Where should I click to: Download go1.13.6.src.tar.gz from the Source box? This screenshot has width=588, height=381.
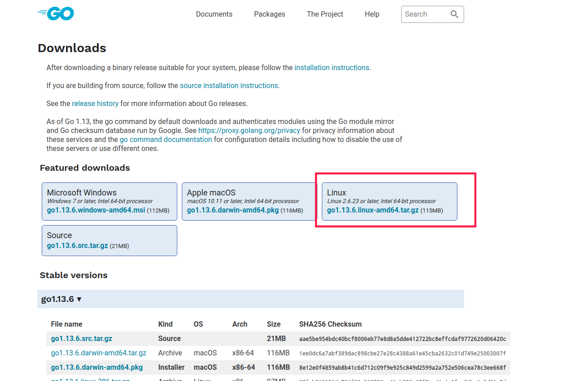78,245
